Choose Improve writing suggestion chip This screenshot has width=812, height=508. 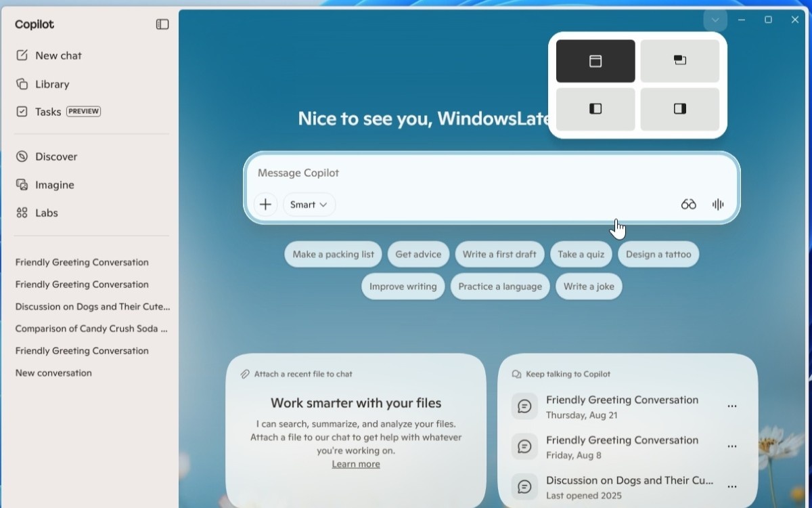(x=403, y=287)
